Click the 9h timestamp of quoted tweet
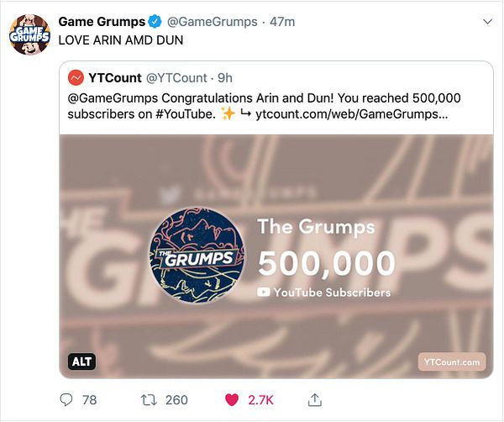 (225, 78)
